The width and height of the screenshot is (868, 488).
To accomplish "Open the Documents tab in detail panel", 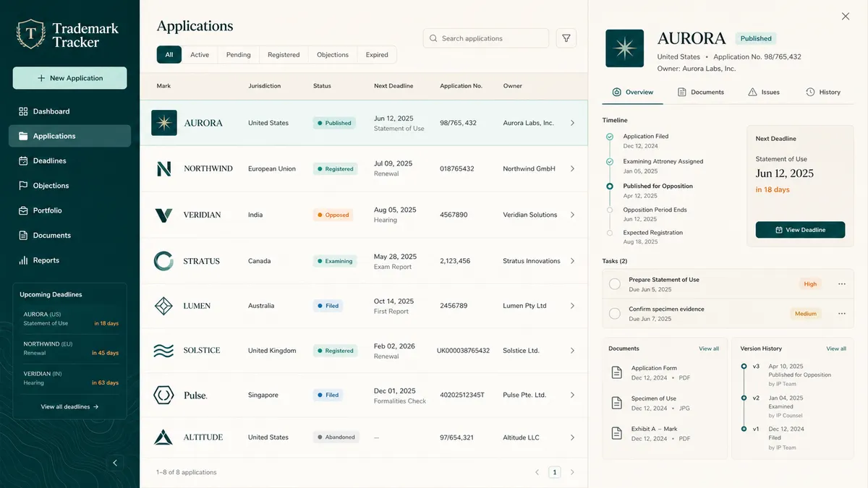I will [701, 92].
